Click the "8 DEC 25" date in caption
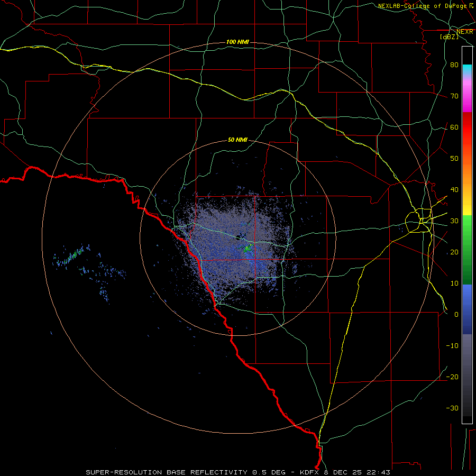 pos(342,472)
